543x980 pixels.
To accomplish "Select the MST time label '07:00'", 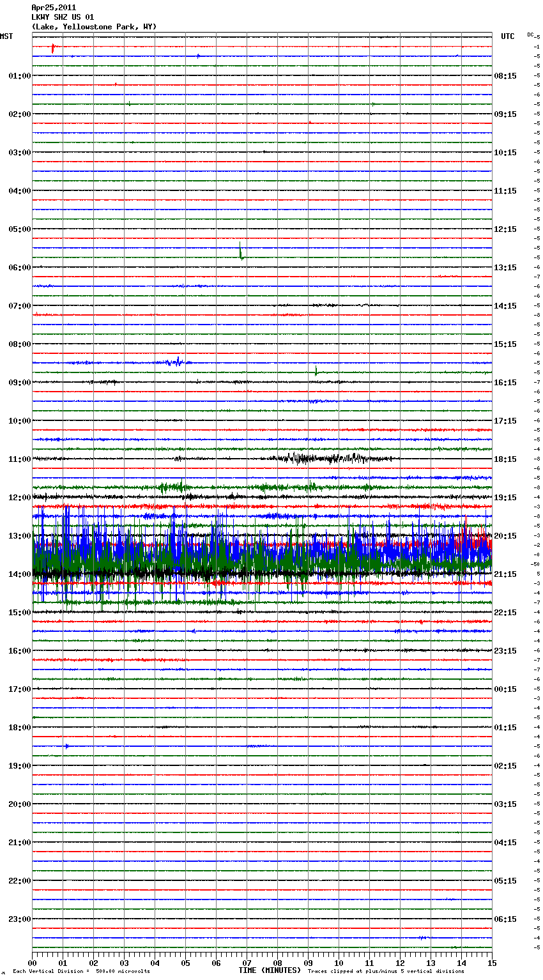I will coord(20,306).
